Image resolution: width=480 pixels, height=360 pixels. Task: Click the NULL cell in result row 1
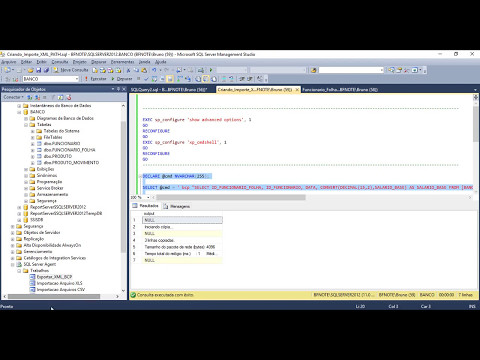tap(182, 220)
